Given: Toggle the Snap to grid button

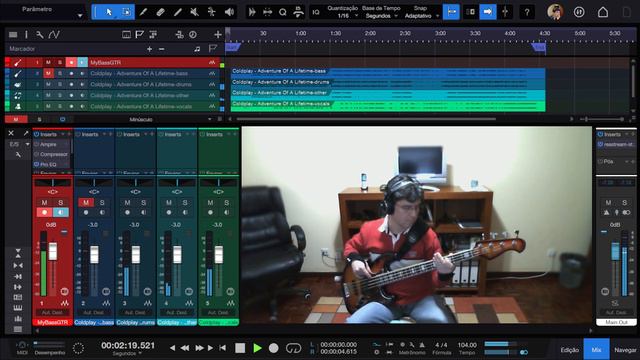Looking at the screenshot, I should (x=451, y=12).
